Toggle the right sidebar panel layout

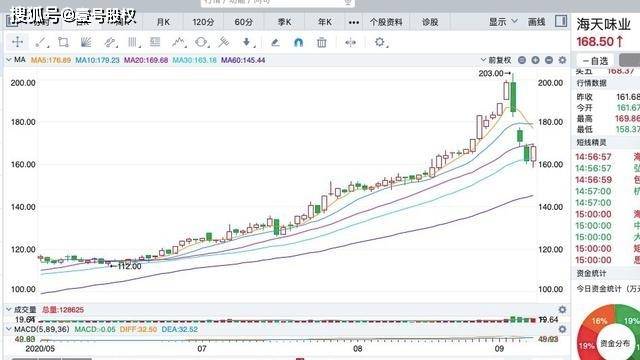click(x=561, y=21)
